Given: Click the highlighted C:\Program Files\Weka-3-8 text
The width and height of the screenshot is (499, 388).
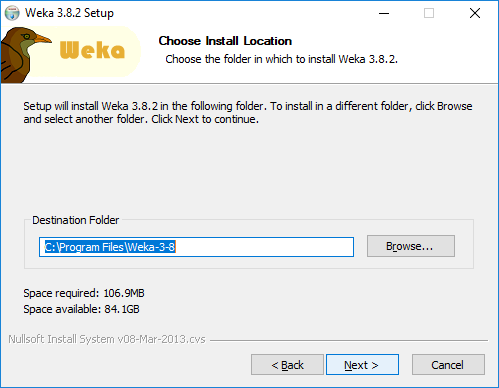Looking at the screenshot, I should click(110, 247).
